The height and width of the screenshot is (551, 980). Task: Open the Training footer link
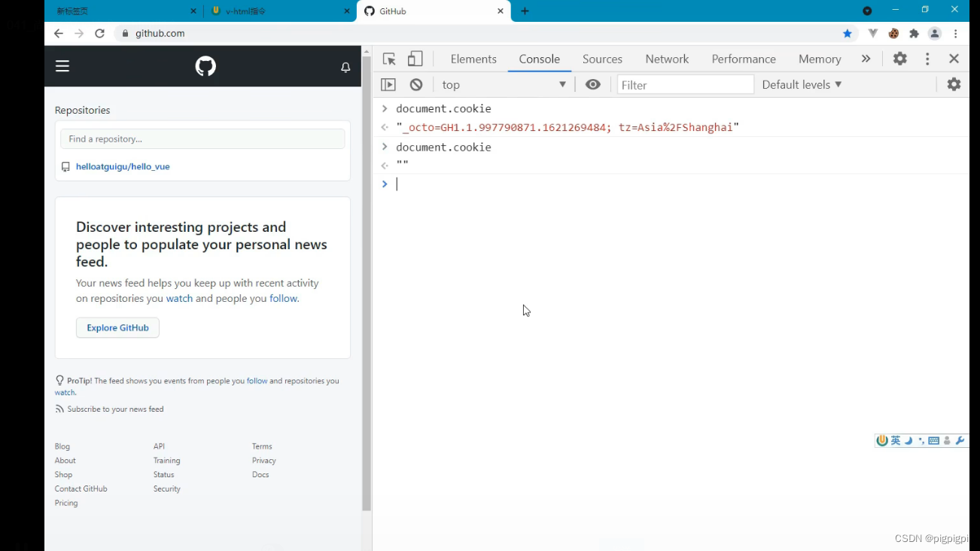tap(166, 461)
